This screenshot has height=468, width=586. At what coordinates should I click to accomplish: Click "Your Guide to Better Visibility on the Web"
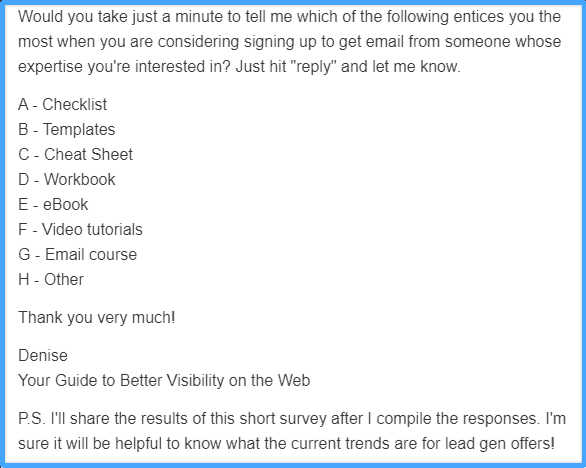pos(164,381)
